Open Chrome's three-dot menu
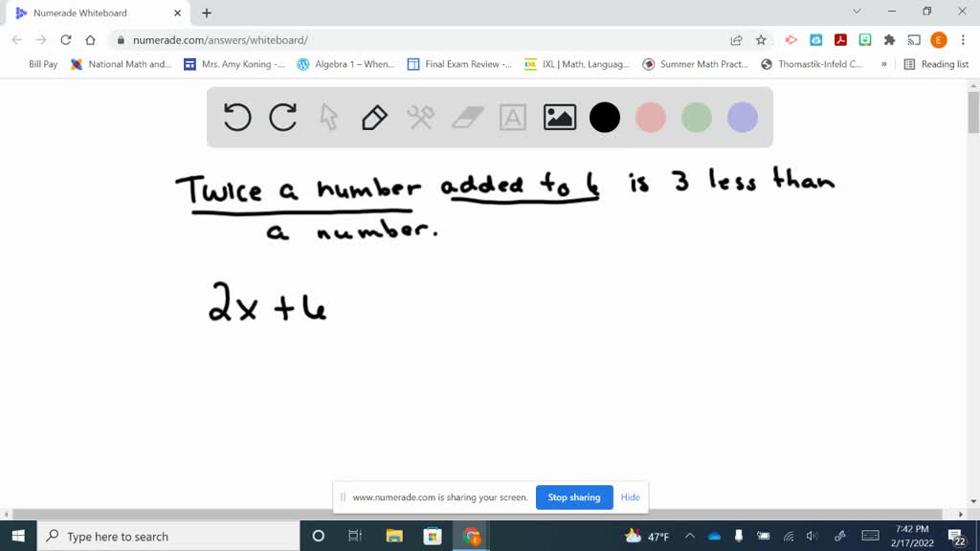This screenshot has height=551, width=980. click(961, 42)
